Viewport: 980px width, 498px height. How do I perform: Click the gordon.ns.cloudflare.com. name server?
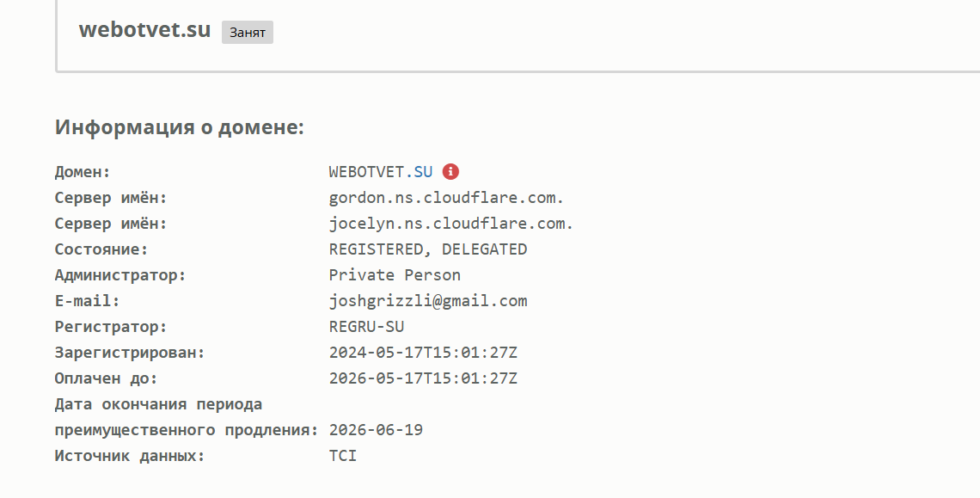(x=446, y=198)
